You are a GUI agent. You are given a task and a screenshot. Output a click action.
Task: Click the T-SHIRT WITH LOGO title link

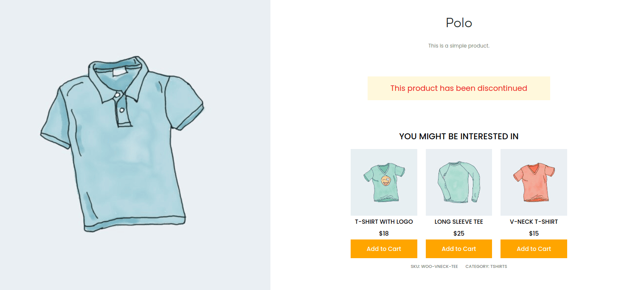[x=384, y=222]
